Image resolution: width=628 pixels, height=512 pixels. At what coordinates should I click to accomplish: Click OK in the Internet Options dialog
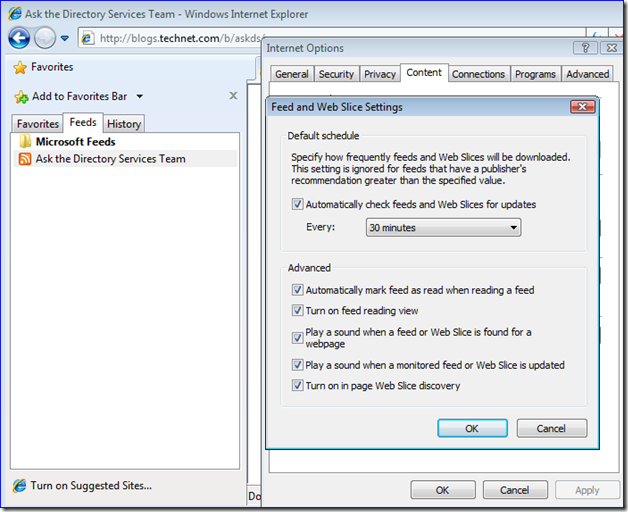point(443,490)
